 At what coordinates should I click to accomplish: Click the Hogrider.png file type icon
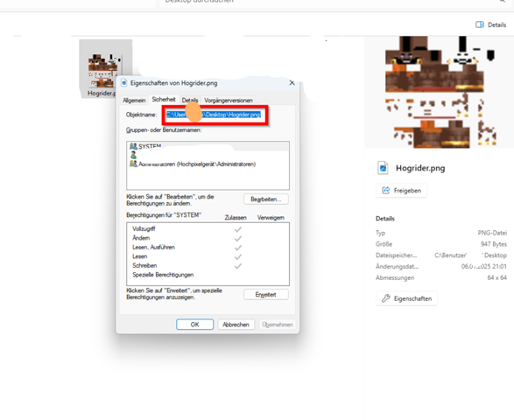point(383,168)
